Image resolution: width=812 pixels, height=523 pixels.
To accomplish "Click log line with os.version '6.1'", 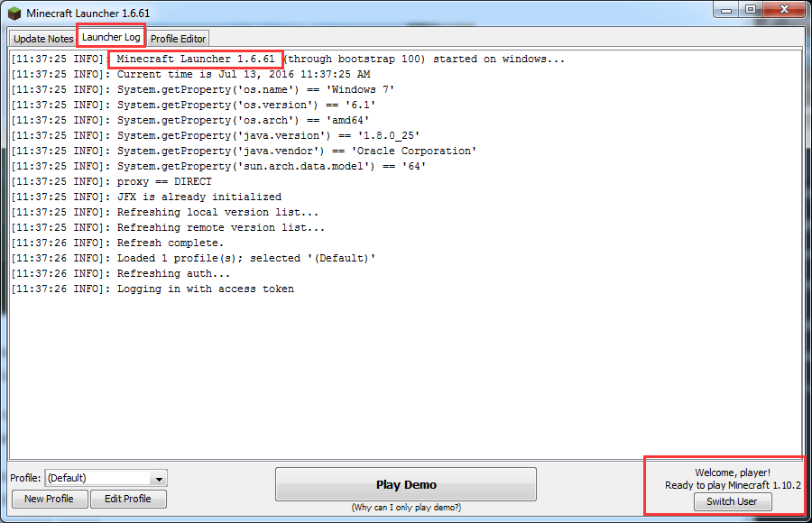I will click(x=194, y=106).
